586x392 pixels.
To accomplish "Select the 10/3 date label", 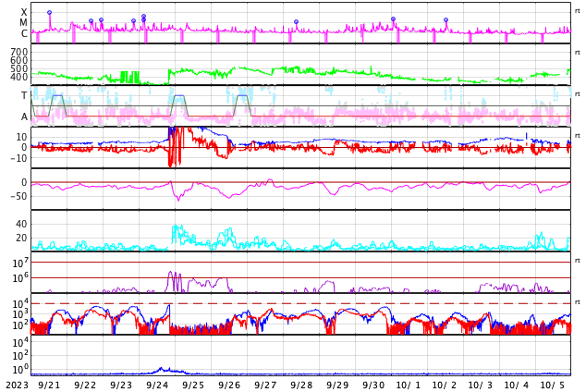I will pos(481,386).
